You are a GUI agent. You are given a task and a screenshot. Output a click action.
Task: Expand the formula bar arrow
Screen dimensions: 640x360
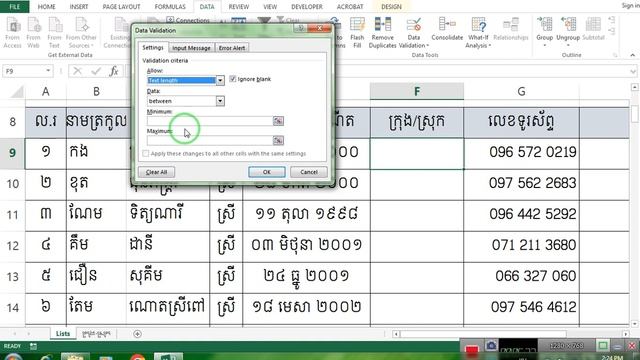(x=633, y=72)
